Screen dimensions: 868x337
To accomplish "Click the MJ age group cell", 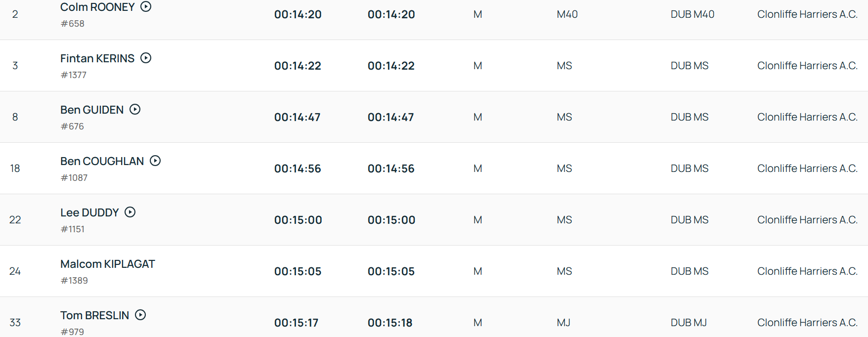I will click(564, 323).
